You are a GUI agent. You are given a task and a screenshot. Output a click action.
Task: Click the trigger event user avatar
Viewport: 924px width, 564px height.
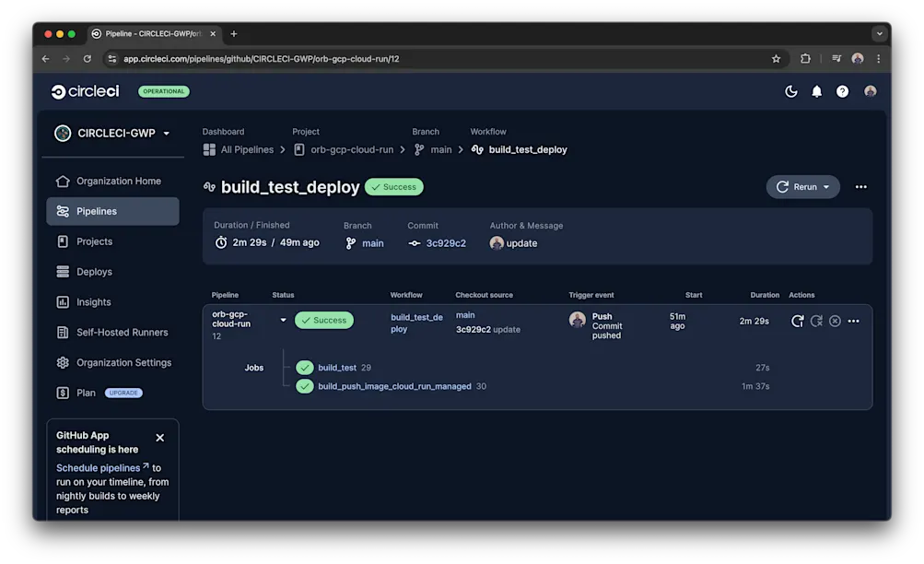pyautogui.click(x=578, y=320)
